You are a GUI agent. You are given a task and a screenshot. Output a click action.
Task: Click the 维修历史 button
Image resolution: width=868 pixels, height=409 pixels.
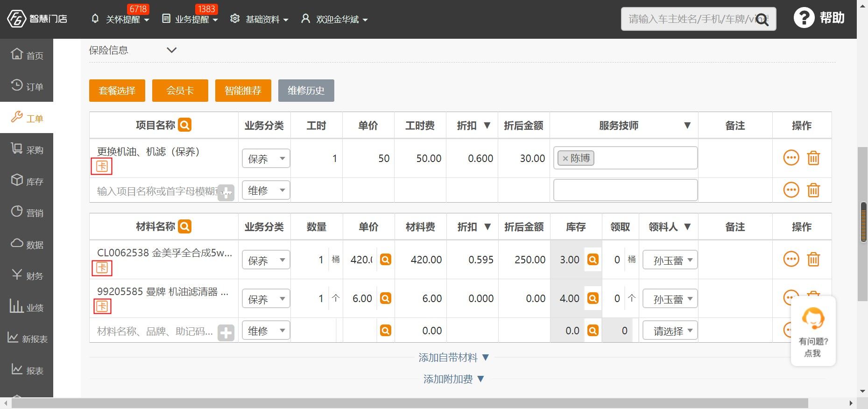(306, 90)
